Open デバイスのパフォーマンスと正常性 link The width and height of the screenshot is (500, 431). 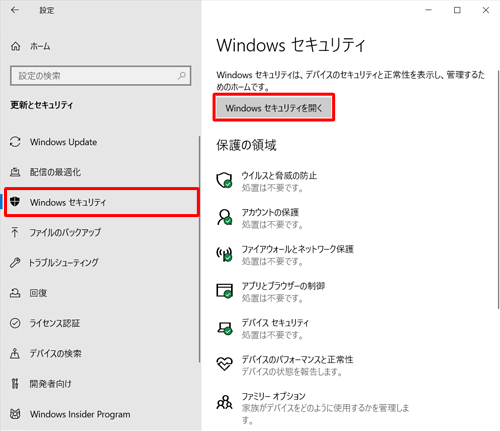pyautogui.click(x=297, y=359)
